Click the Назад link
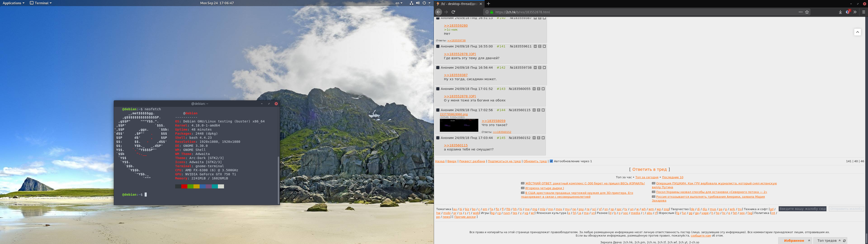 [x=440, y=161]
